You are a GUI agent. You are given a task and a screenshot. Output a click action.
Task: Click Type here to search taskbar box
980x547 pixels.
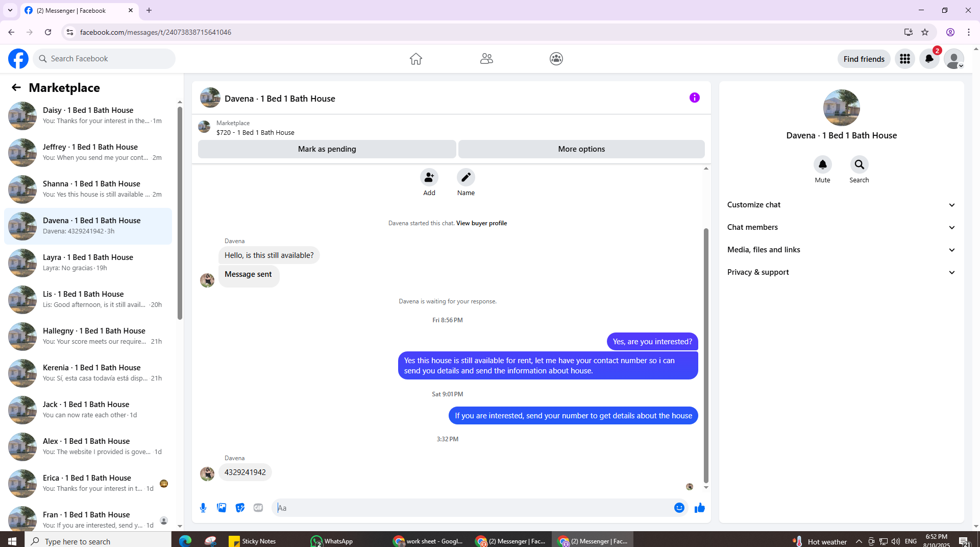click(98, 541)
